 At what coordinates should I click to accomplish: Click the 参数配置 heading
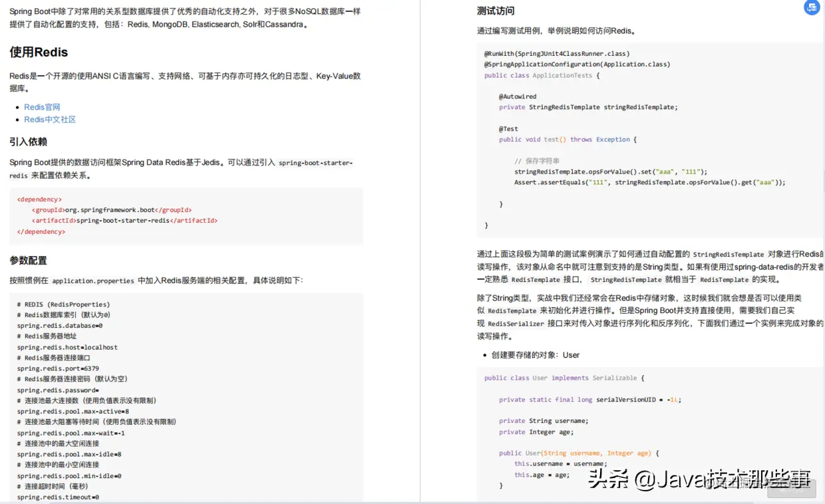tap(28, 260)
